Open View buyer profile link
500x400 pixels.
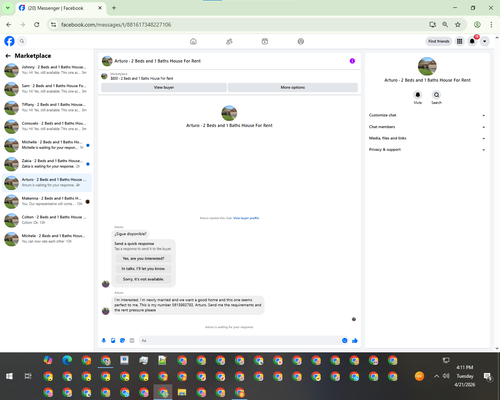pos(246,218)
